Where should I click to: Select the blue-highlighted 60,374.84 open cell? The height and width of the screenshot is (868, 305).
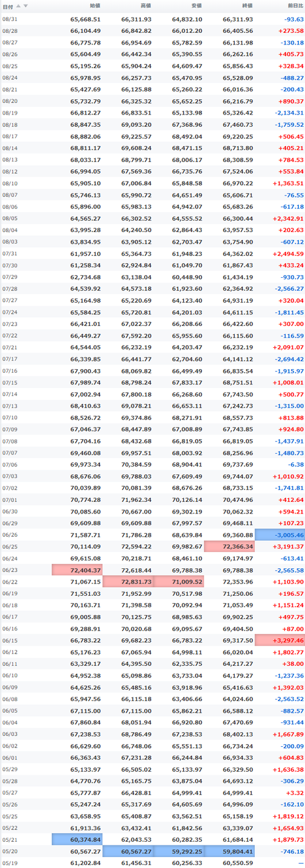77,839
